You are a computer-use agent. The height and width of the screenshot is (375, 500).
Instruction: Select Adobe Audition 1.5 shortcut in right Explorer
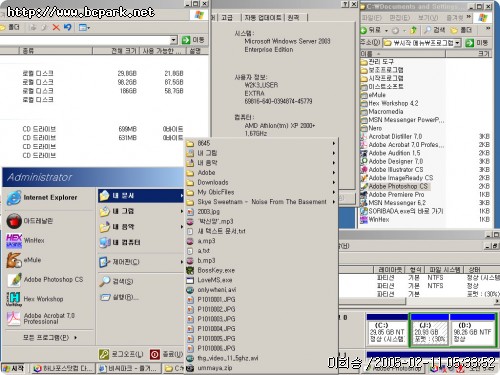tap(390, 153)
